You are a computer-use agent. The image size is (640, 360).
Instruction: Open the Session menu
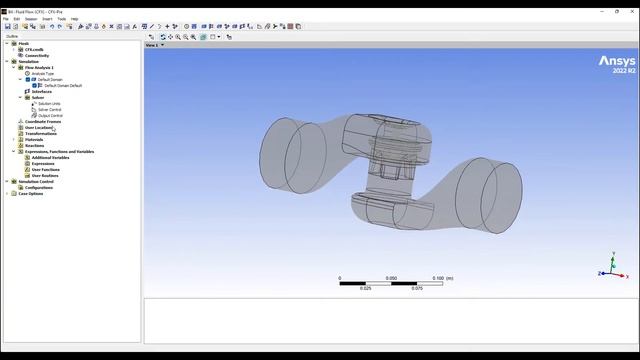[31, 19]
